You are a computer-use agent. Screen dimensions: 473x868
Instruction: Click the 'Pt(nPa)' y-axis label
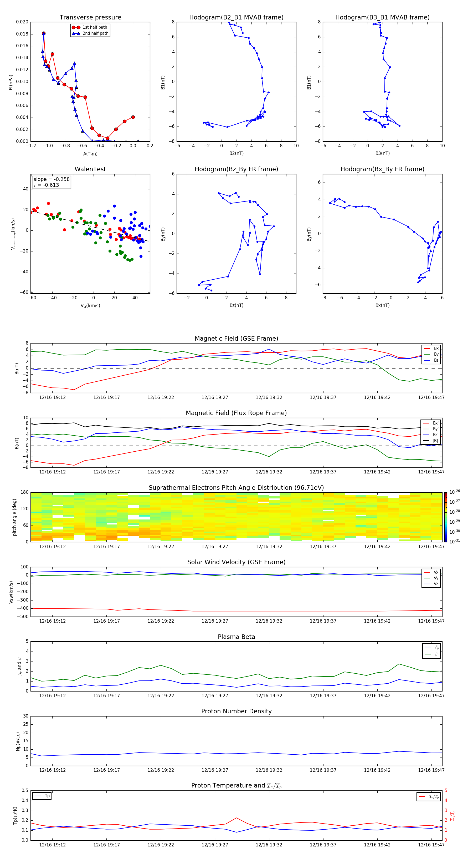click(x=11, y=82)
